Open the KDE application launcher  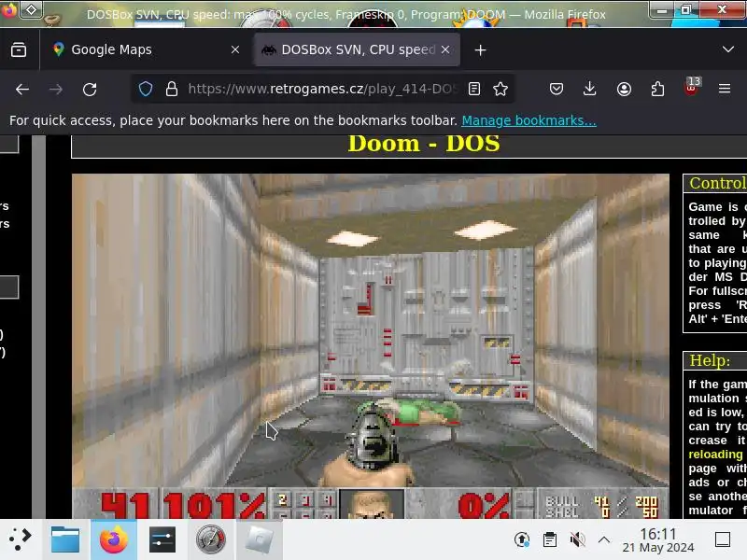click(21, 539)
